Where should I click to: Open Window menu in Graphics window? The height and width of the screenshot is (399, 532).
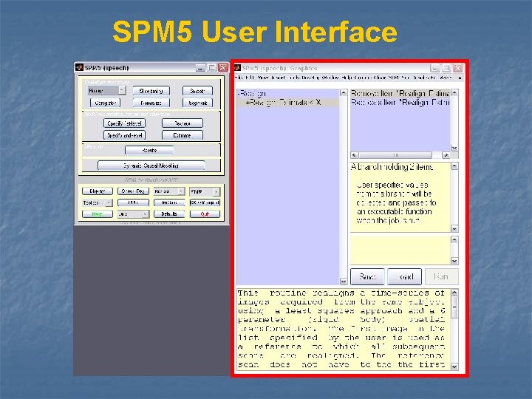tap(331, 78)
